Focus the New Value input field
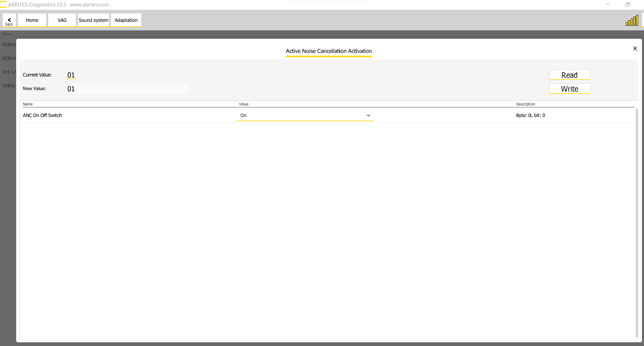644x346 pixels. [126, 89]
